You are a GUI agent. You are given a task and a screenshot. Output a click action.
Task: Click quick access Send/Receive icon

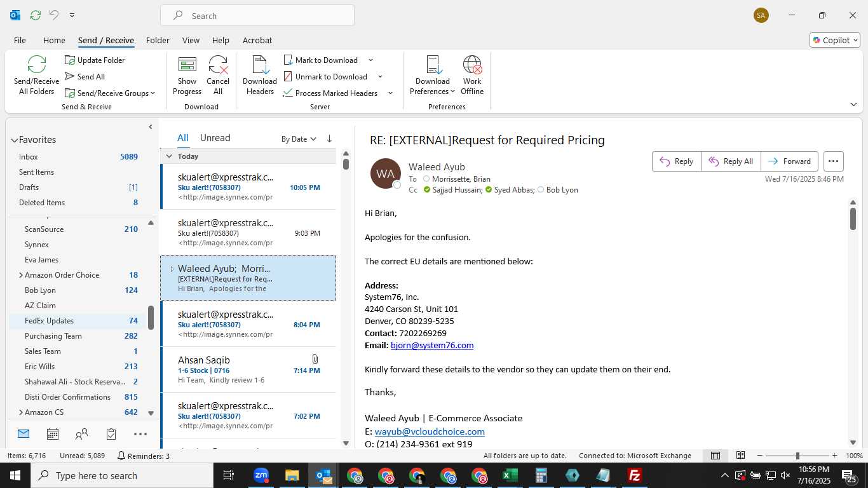[x=36, y=15]
